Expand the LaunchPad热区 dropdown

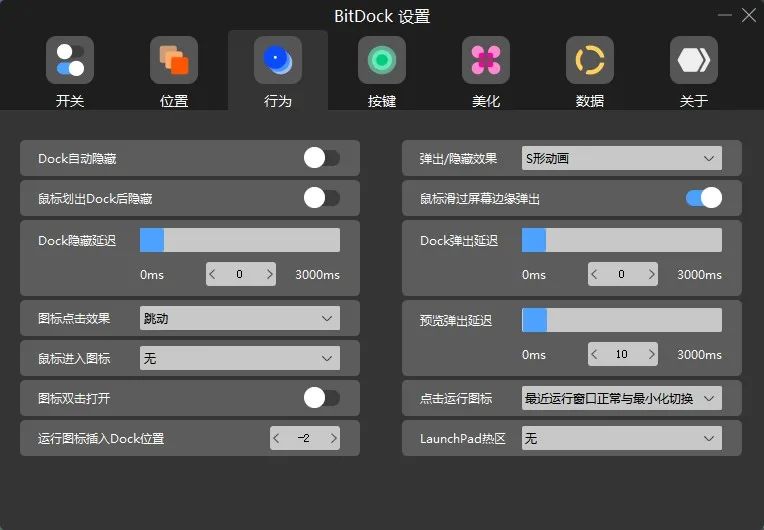point(621,438)
